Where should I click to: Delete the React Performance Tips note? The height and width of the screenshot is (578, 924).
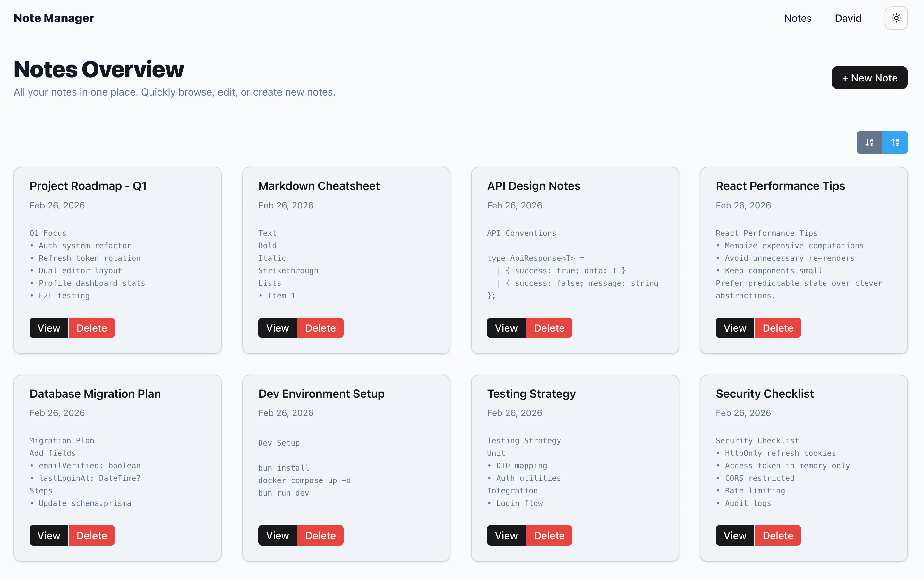[x=778, y=327]
